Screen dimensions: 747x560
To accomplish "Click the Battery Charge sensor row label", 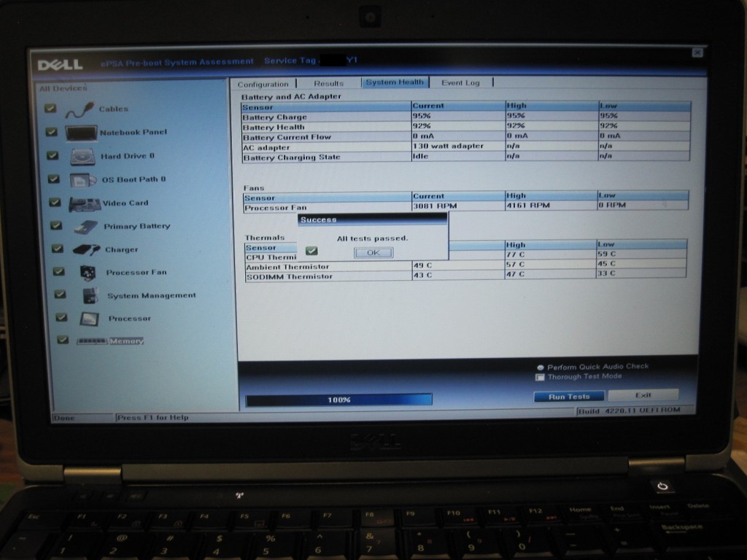I will coord(275,117).
